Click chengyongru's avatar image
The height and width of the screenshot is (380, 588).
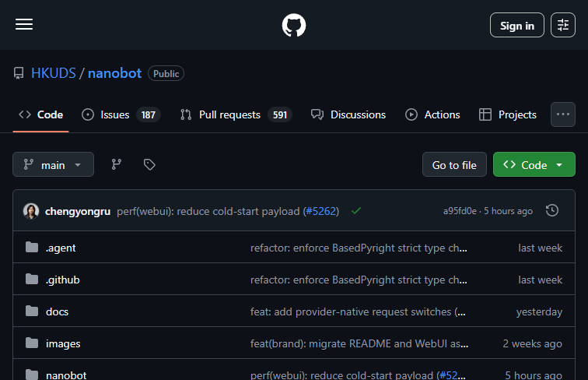(31, 211)
